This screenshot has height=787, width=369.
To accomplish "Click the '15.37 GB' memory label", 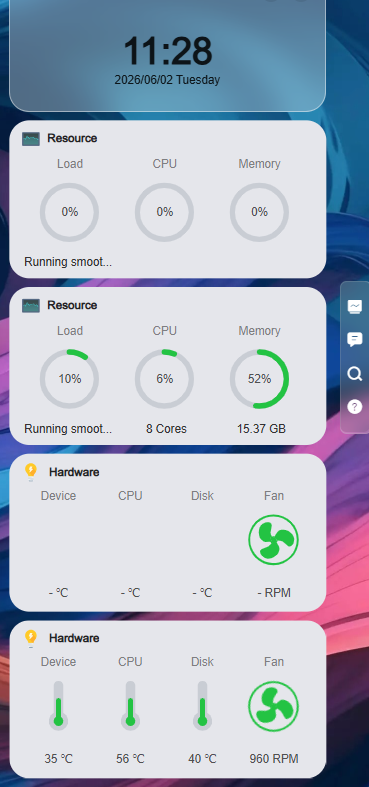I will pyautogui.click(x=262, y=429).
